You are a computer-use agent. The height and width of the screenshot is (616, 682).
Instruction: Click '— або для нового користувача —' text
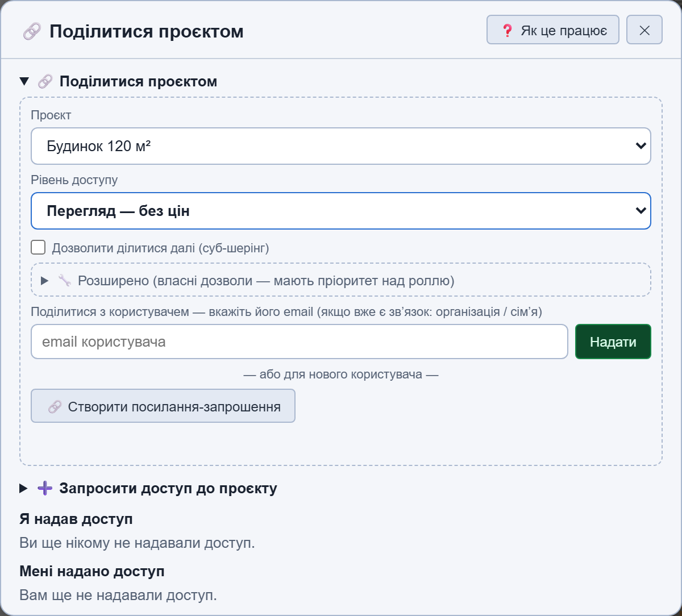(341, 374)
